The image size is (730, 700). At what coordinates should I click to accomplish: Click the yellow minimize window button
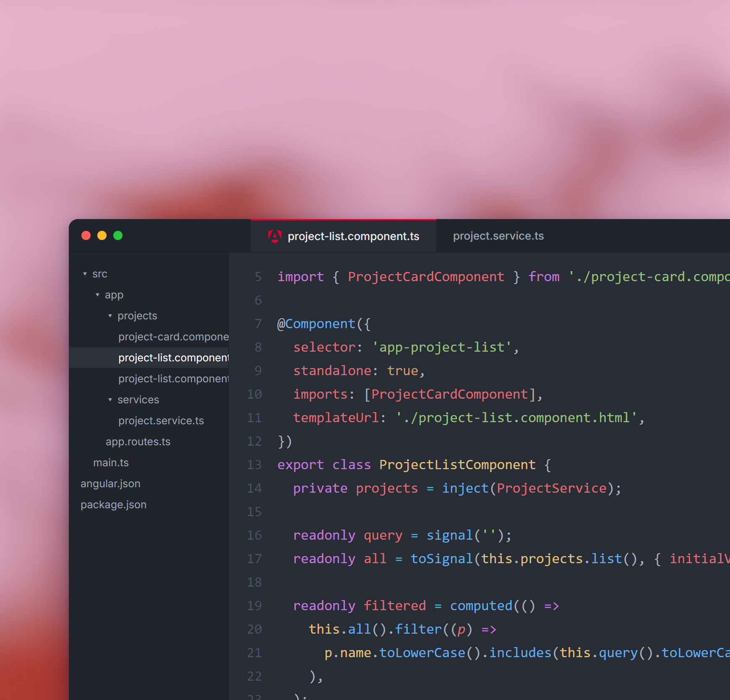(x=102, y=235)
